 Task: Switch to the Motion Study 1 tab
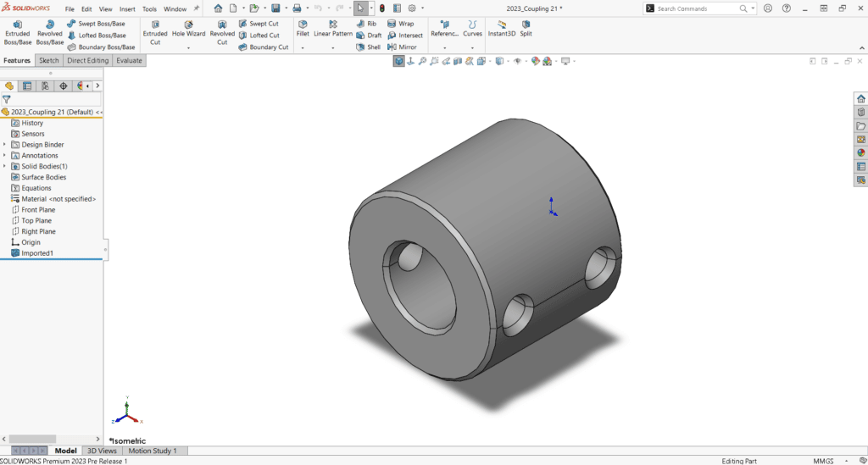151,451
